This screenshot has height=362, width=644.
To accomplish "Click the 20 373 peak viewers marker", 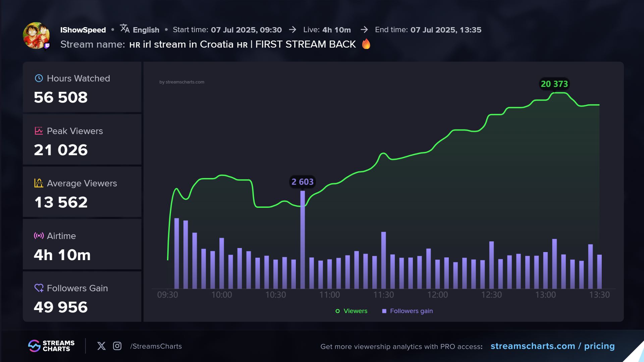I will click(x=554, y=84).
